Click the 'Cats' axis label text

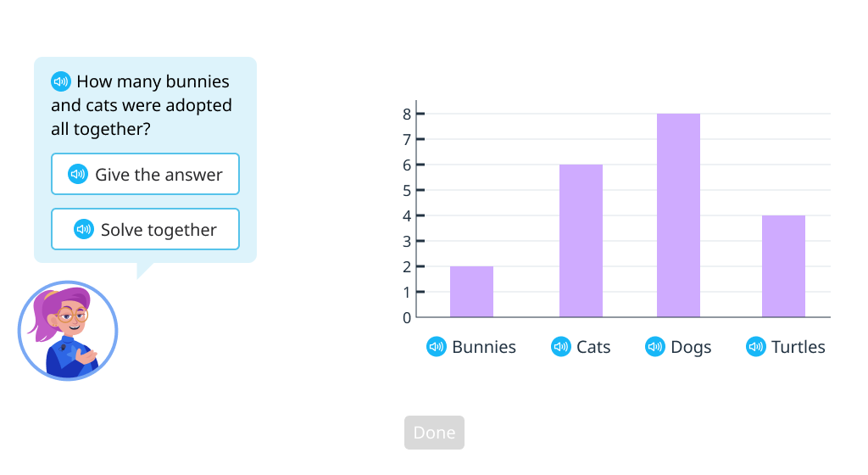click(593, 347)
